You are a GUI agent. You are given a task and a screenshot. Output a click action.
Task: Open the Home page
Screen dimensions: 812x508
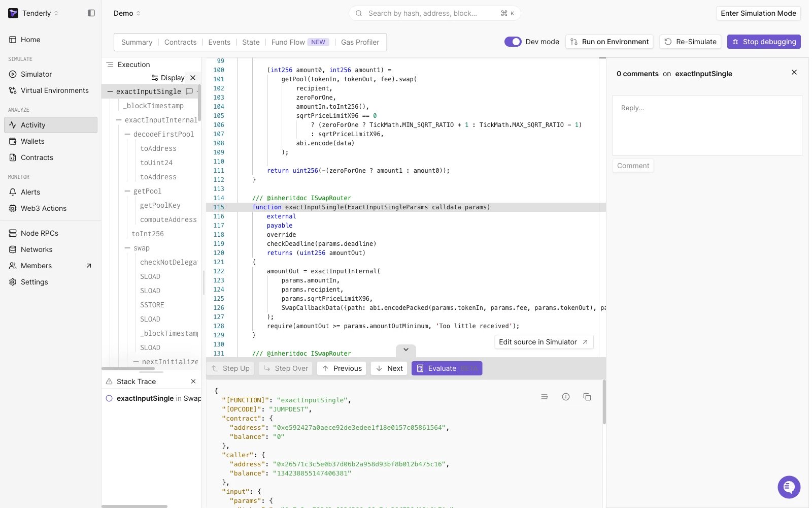[x=51, y=40]
